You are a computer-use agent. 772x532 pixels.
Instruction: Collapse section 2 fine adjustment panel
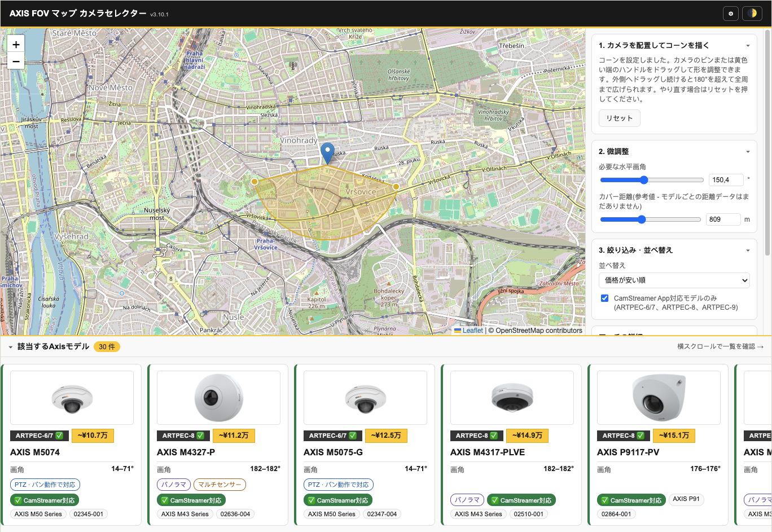(748, 152)
